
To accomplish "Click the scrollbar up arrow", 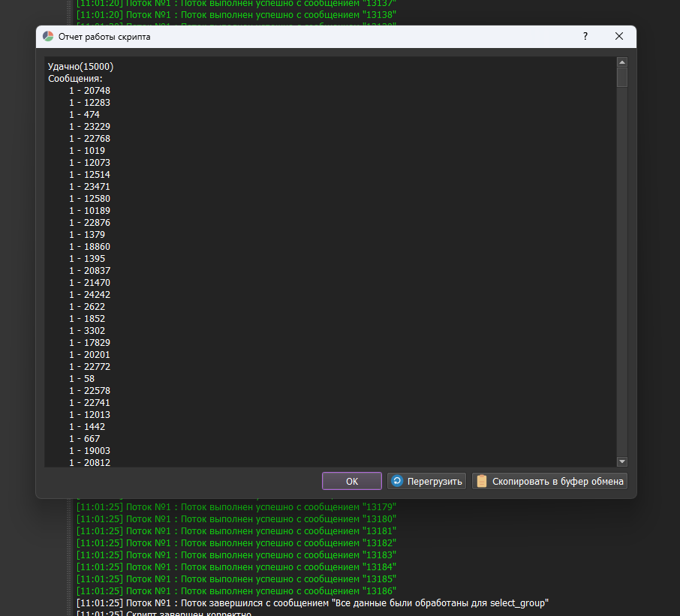I will [x=622, y=62].
